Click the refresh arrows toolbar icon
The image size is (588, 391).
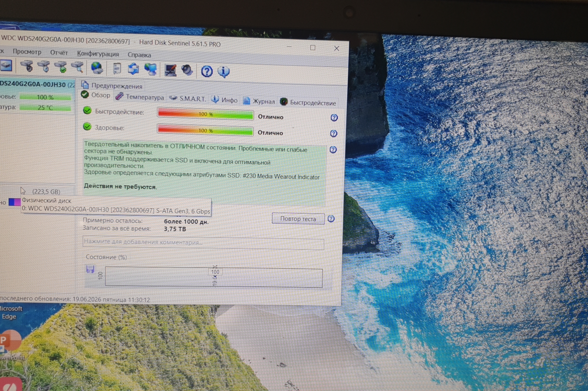(x=134, y=69)
